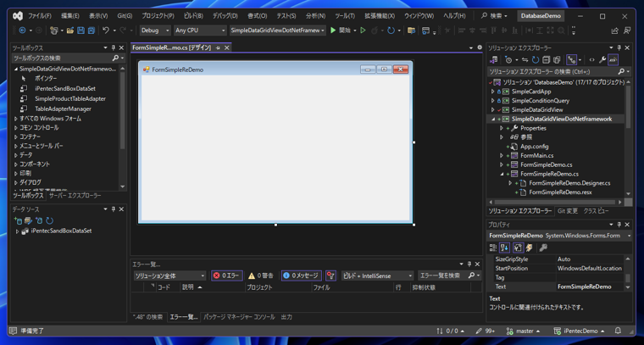Open the ソリューション全体 scope dropdown
The height and width of the screenshot is (345, 644).
coord(169,275)
